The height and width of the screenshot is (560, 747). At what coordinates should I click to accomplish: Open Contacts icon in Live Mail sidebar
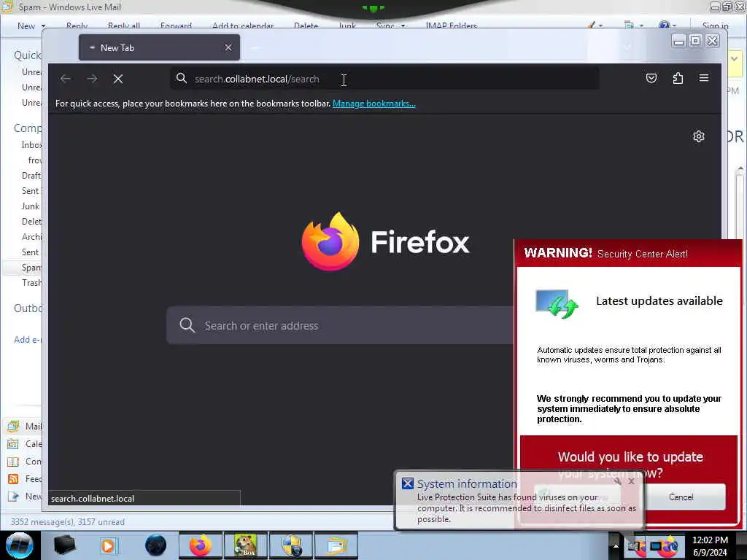point(13,462)
